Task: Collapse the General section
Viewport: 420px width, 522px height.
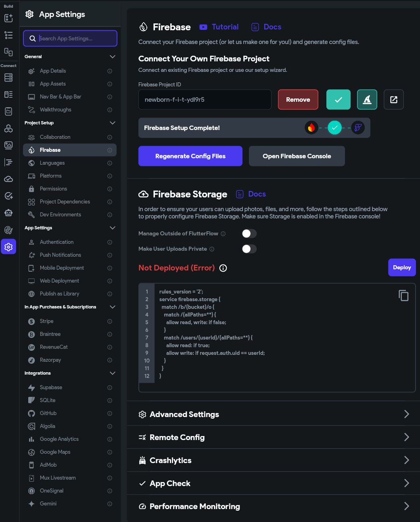Action: (113, 57)
